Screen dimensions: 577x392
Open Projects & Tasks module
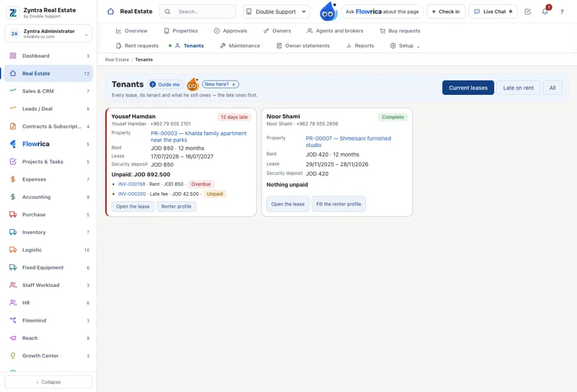point(49,161)
